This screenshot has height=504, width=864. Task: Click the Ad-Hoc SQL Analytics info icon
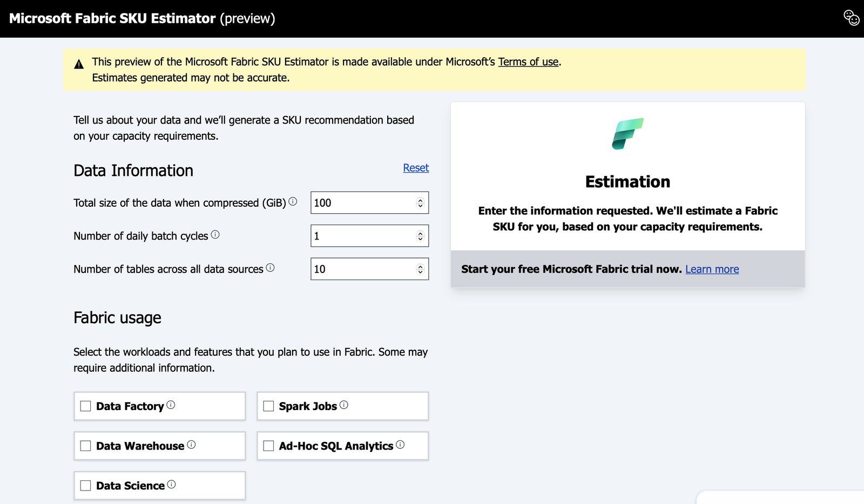[400, 445]
